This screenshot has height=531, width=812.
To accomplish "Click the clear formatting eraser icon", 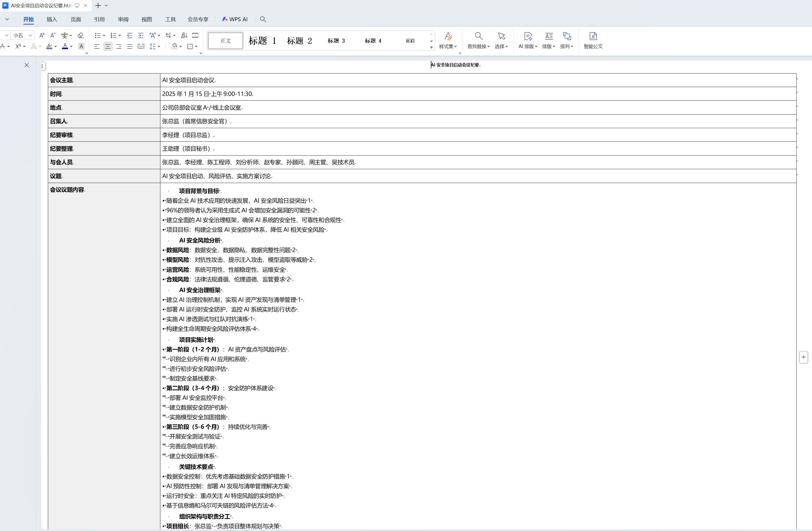I will (81, 36).
